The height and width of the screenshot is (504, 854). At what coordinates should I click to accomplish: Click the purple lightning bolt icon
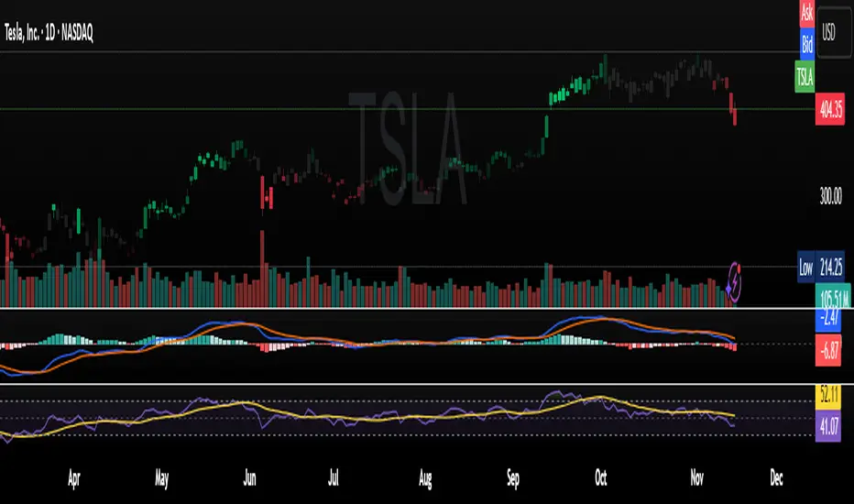pyautogui.click(x=734, y=283)
